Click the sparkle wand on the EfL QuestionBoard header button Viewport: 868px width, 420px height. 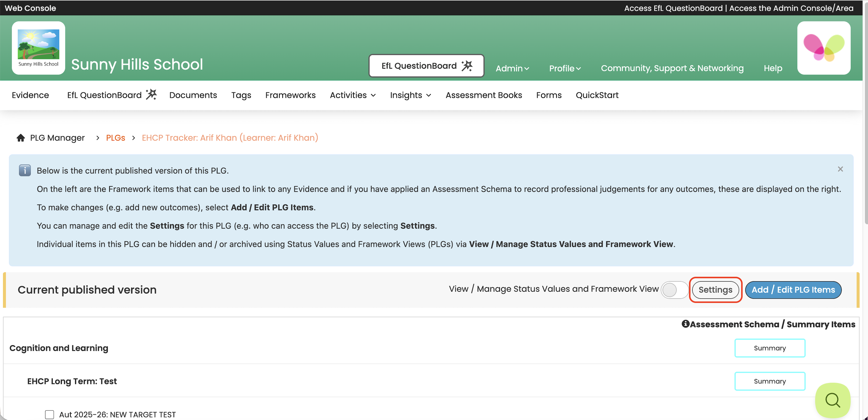click(x=467, y=66)
